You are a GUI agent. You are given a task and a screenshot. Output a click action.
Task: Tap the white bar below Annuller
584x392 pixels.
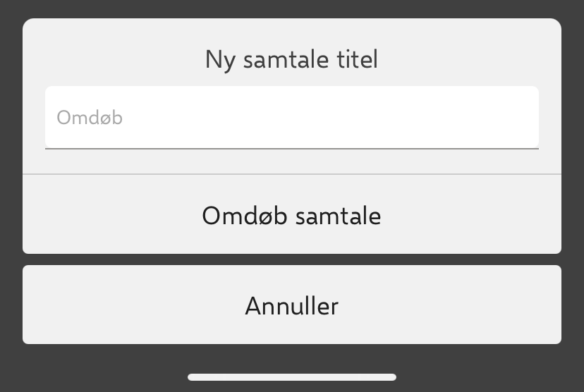coord(292,377)
